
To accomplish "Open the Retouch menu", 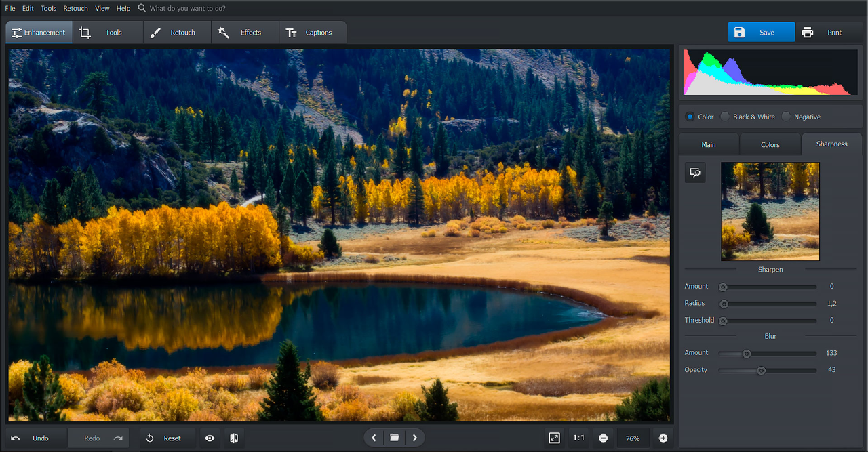I will (75, 8).
